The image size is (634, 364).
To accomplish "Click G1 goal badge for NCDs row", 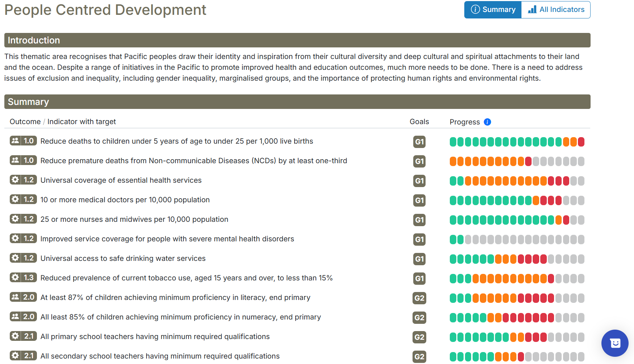I will 419,161.
